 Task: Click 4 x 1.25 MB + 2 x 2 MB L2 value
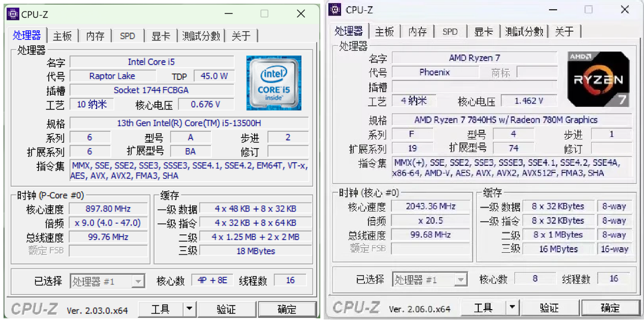[256, 237]
